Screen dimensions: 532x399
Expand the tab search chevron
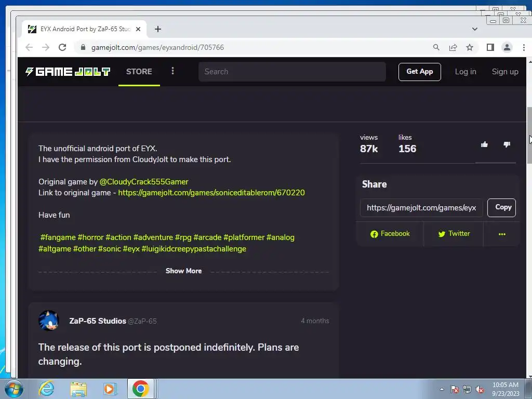coord(475,29)
